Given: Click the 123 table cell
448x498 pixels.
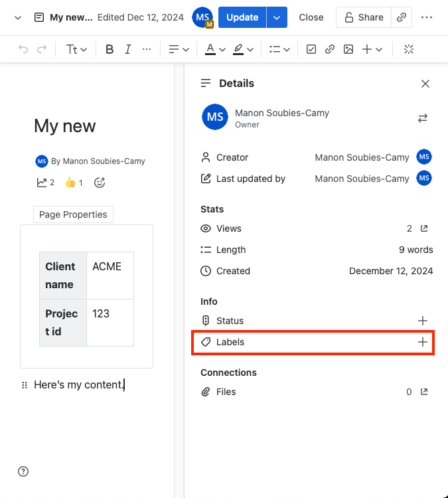Looking at the screenshot, I should pos(110,322).
